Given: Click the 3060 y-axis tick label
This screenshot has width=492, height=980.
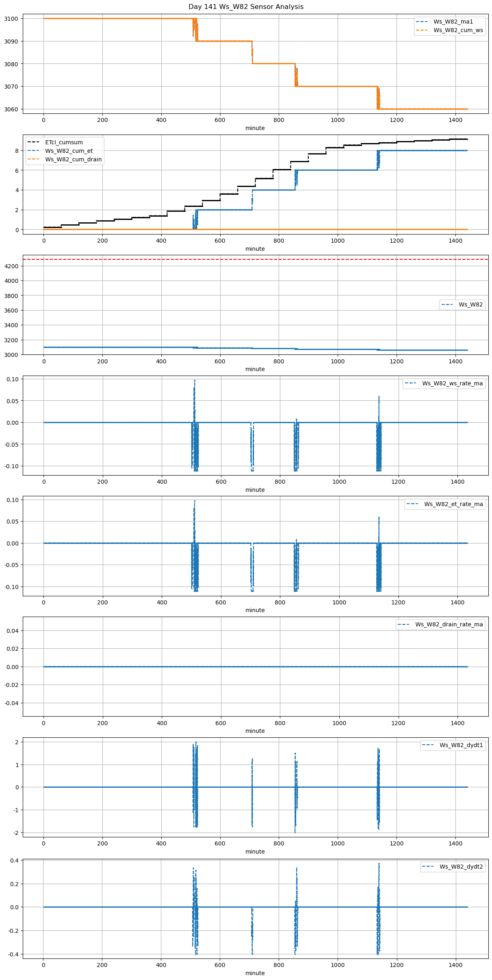Looking at the screenshot, I should [x=11, y=109].
